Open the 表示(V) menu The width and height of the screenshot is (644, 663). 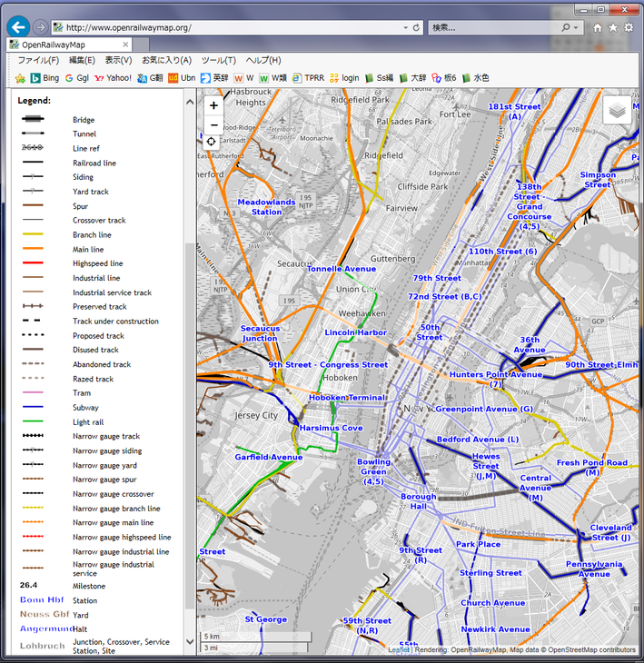pyautogui.click(x=118, y=61)
